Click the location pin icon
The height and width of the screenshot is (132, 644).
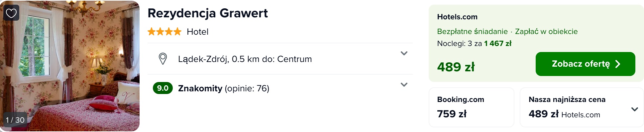pos(163,59)
